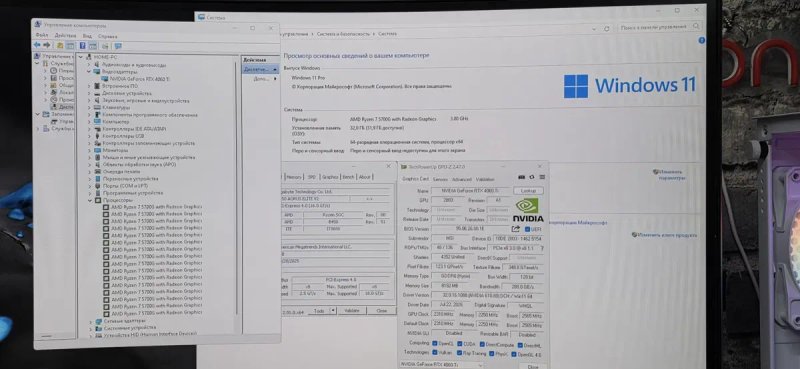Click the Close button in CPU-Z

coord(381,310)
